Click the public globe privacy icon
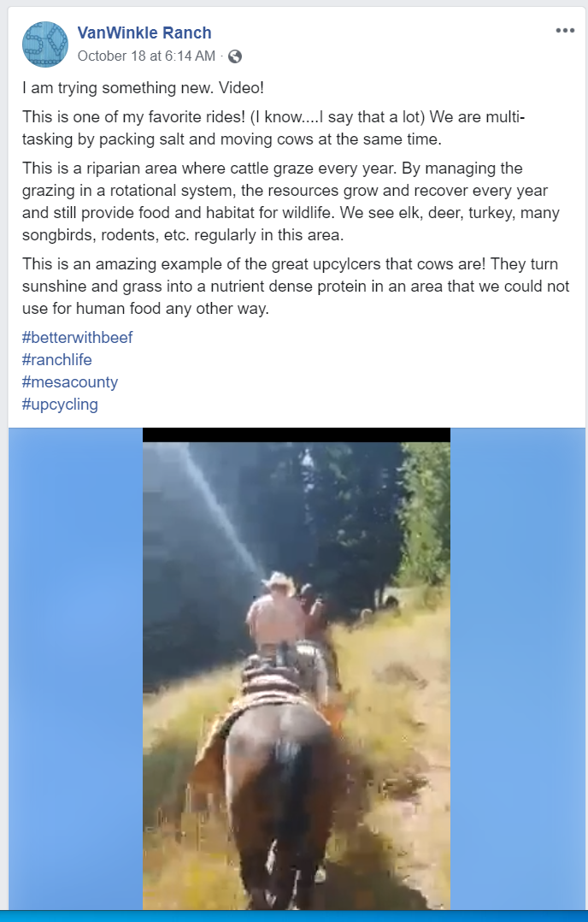 click(x=235, y=56)
